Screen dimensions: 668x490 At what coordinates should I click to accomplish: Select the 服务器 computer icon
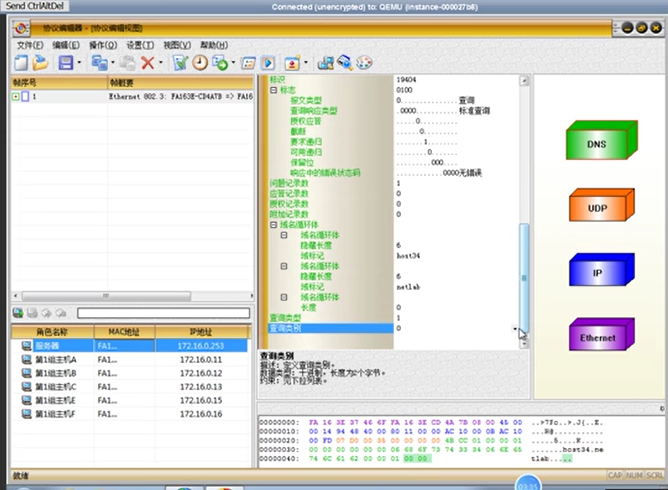[x=27, y=346]
